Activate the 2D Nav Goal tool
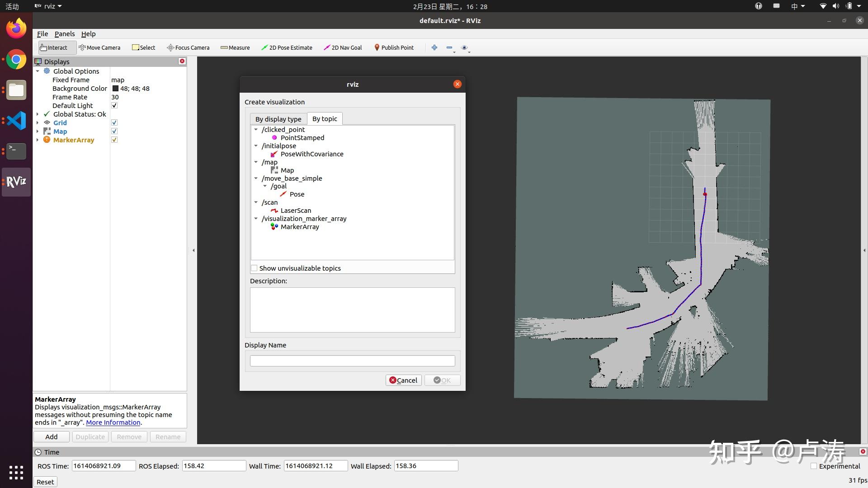This screenshot has width=868, height=488. [343, 47]
